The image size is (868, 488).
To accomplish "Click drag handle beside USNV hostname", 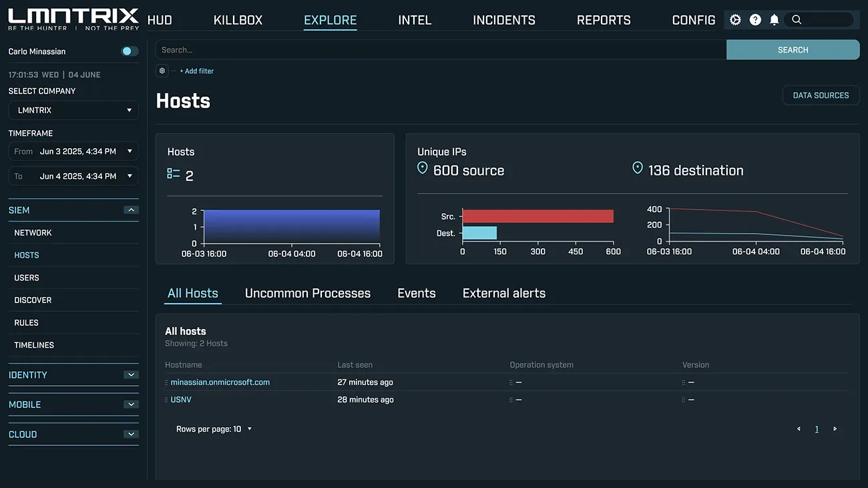I will click(166, 400).
